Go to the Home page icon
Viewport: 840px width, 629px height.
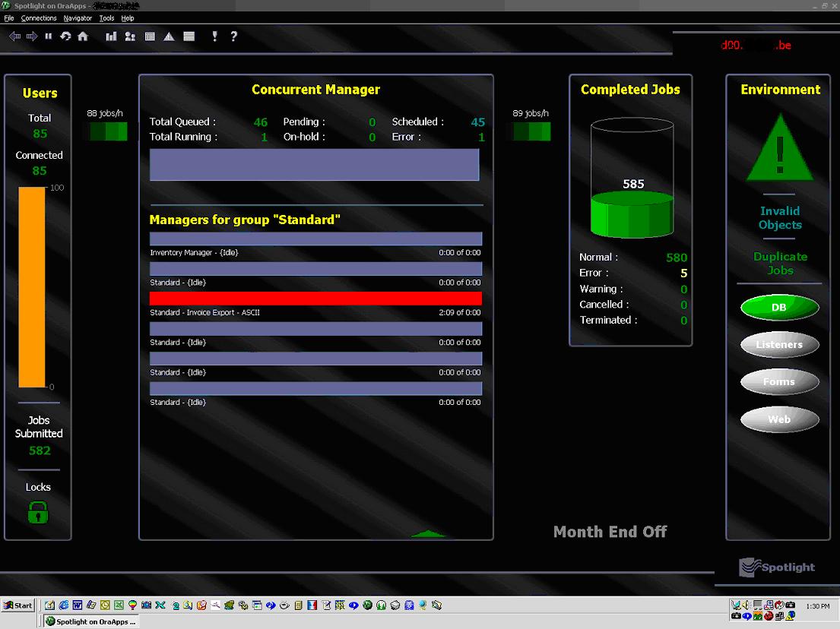click(x=83, y=36)
